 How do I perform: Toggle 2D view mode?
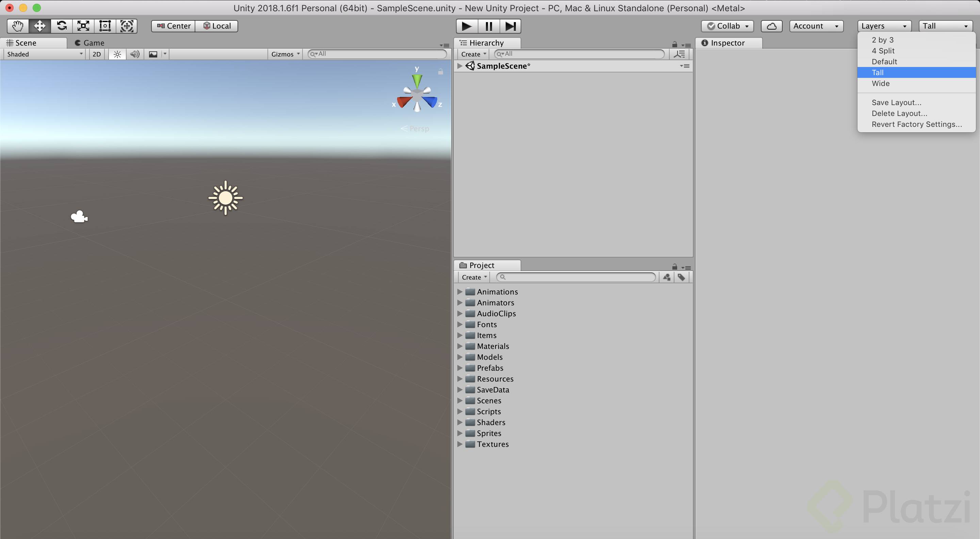tap(97, 54)
